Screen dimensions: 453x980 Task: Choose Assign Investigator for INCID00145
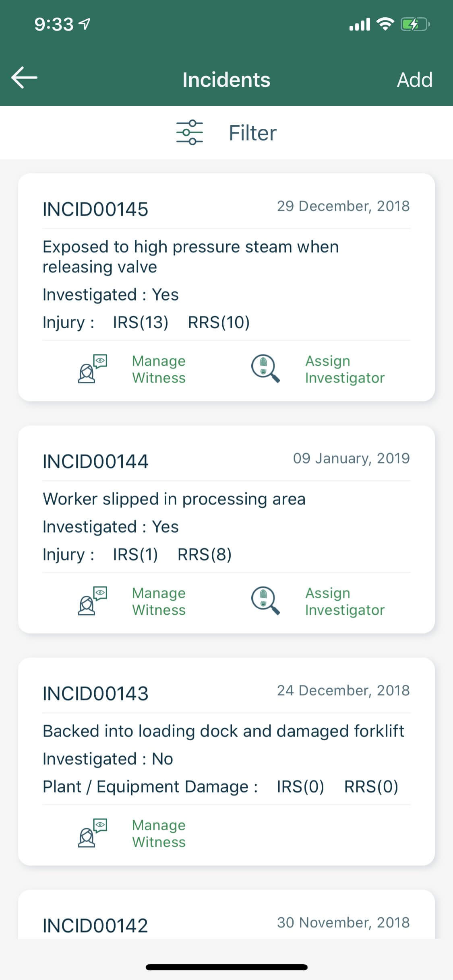pos(345,369)
